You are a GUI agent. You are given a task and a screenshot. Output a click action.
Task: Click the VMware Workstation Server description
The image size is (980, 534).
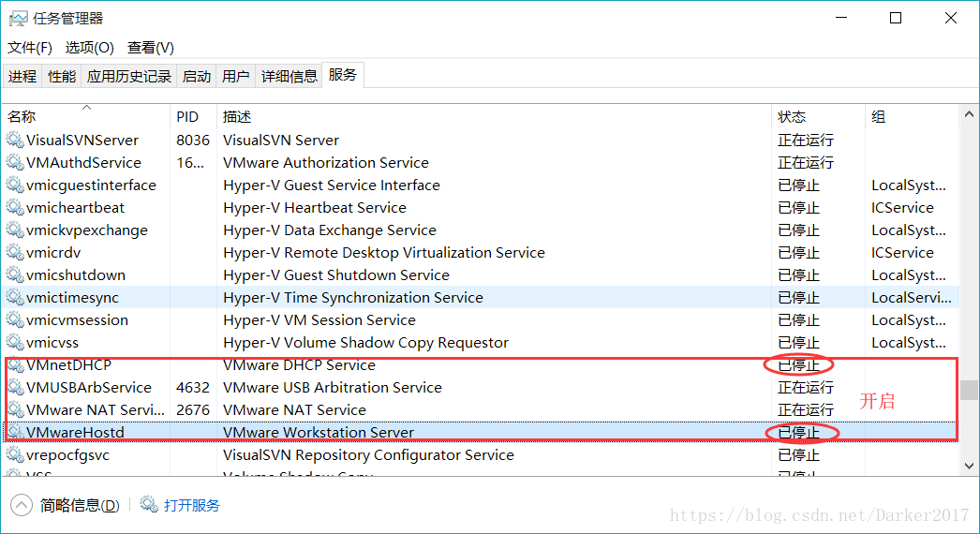(x=319, y=433)
